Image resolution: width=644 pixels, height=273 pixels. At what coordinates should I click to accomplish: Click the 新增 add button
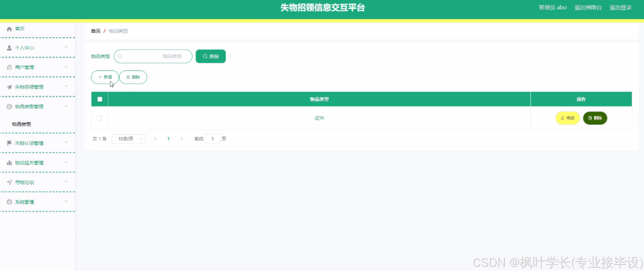105,77
